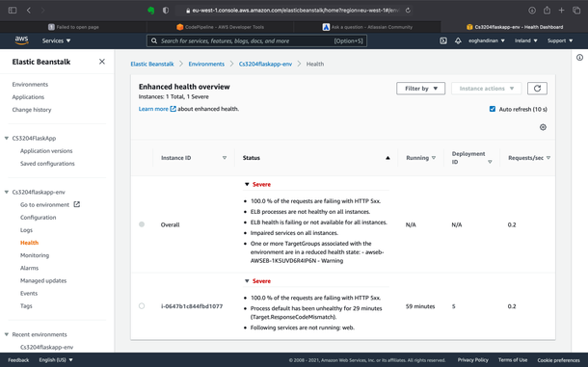Select the Health Dashboard browser tab

(x=515, y=27)
